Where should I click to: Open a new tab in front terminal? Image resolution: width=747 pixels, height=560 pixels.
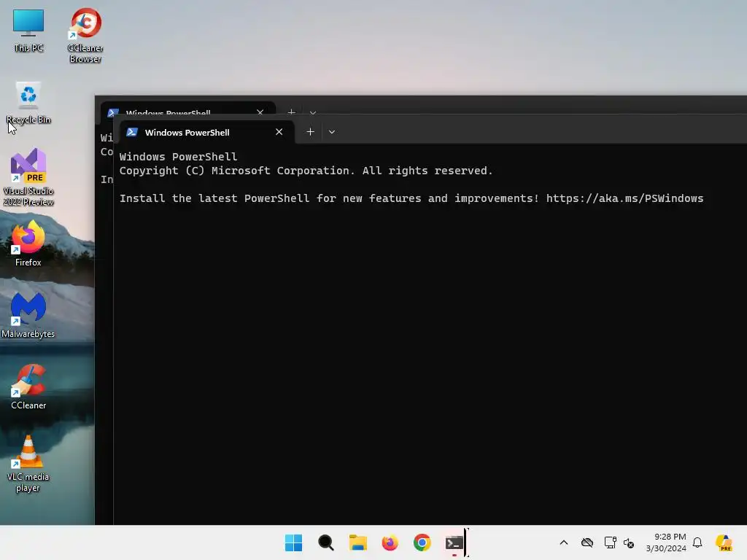click(x=310, y=132)
